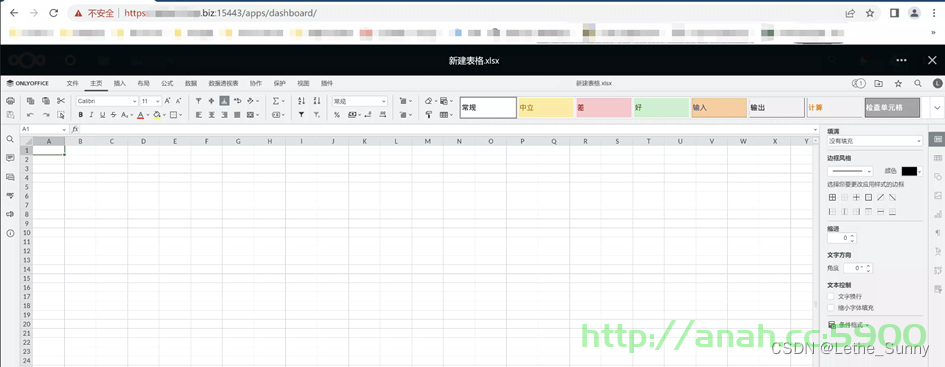The image size is (945, 367).
Task: Switch to the 布局 tab
Action: [x=143, y=83]
